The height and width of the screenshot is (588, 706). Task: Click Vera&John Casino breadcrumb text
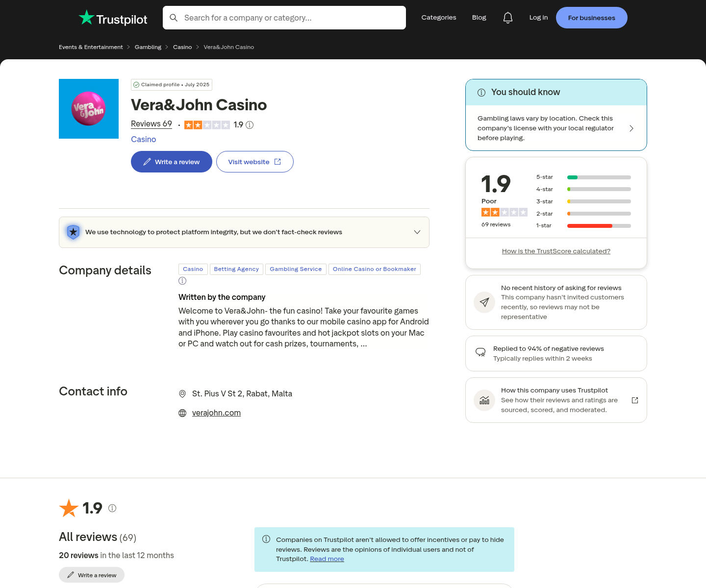click(229, 47)
